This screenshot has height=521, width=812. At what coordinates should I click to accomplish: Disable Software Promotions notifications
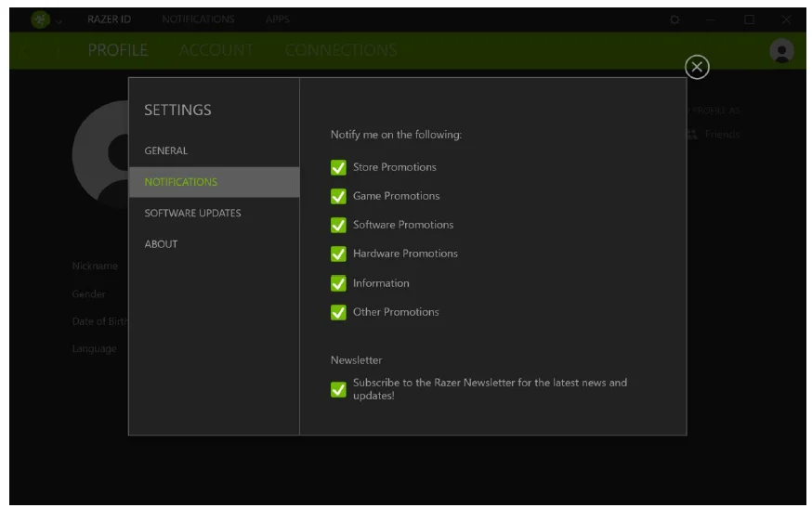(338, 225)
